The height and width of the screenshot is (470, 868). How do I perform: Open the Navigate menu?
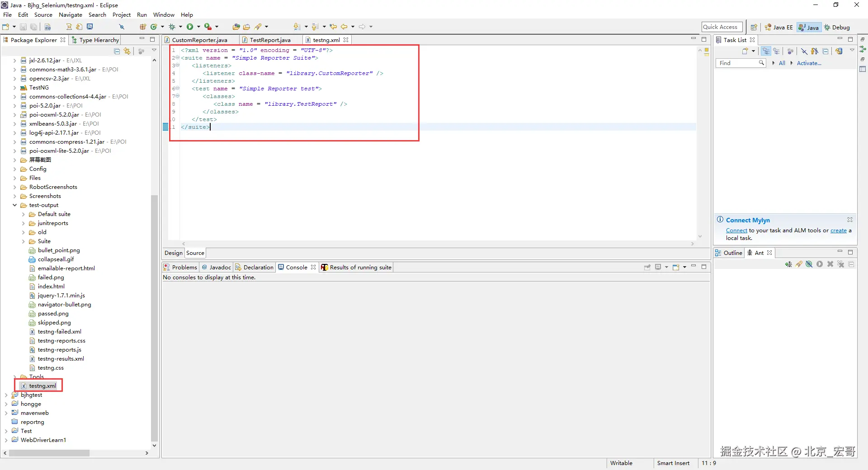71,15
